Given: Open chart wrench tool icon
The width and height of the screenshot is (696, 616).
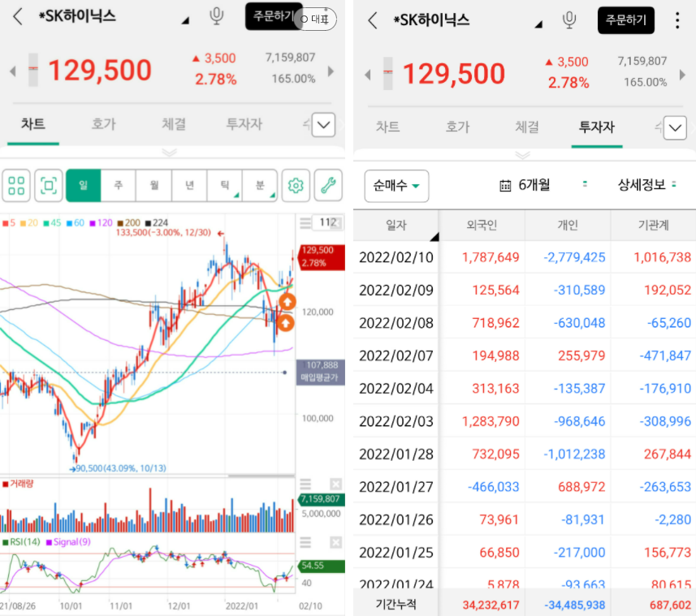Looking at the screenshot, I should [x=328, y=185].
